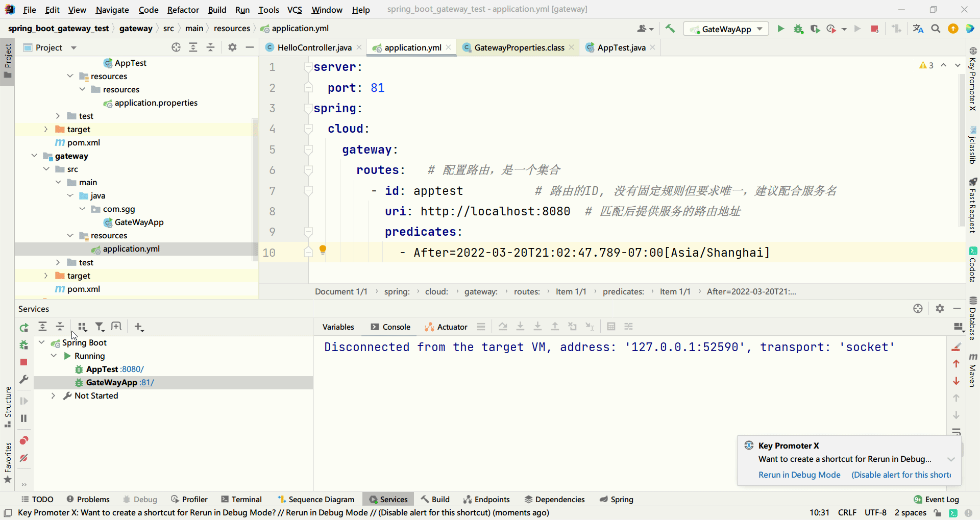Close the application.yml editor tab
The image size is (980, 520).
pyautogui.click(x=448, y=47)
